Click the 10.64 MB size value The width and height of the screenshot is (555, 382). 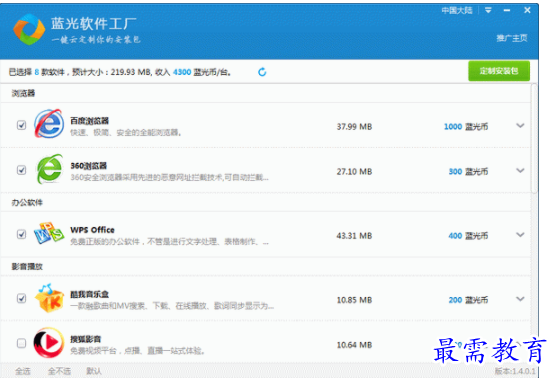click(354, 345)
